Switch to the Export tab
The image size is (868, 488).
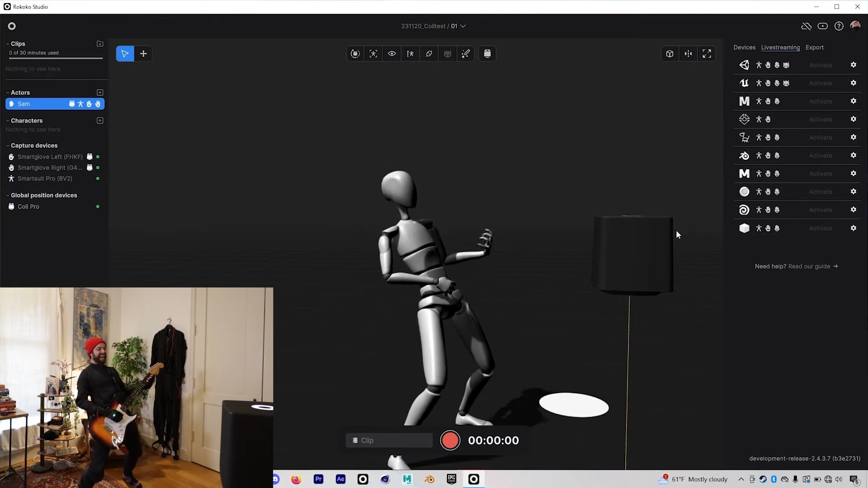(815, 47)
